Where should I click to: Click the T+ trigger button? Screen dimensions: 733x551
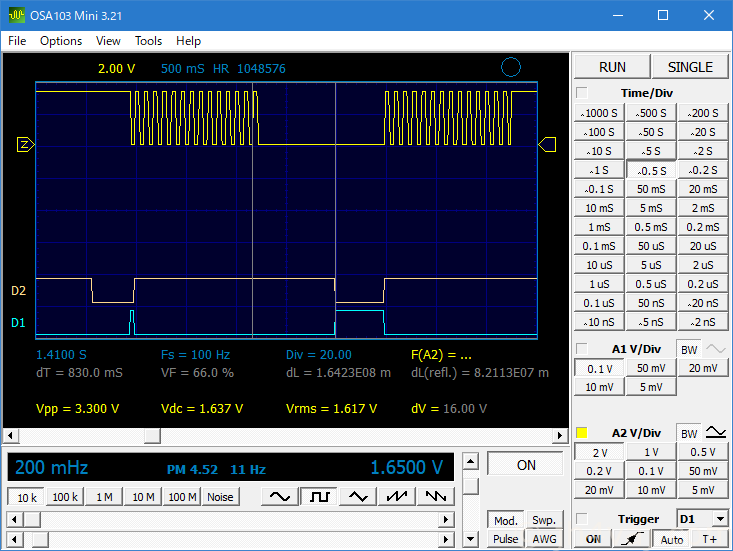(x=710, y=539)
